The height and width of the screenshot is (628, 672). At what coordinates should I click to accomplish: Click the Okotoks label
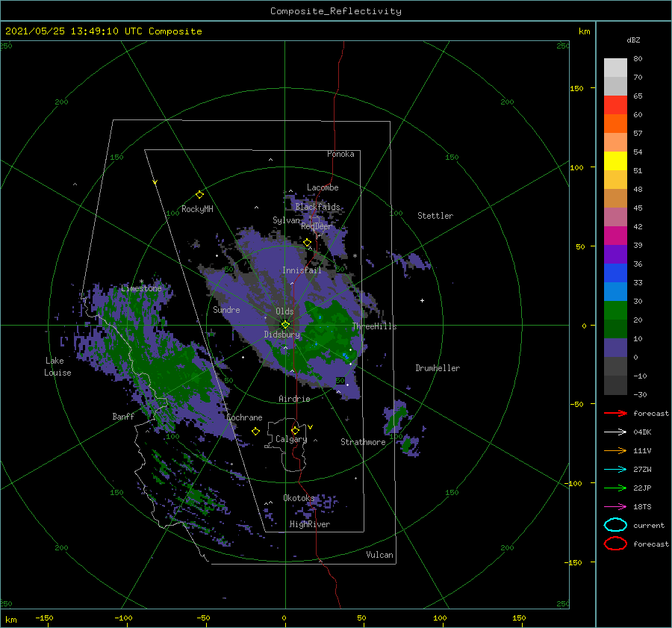pyautogui.click(x=299, y=498)
